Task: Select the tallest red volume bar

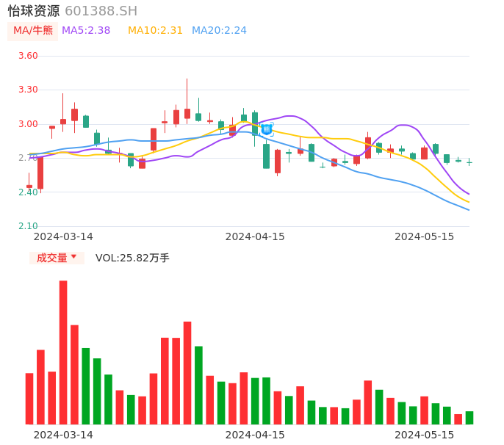Action: click(63, 352)
